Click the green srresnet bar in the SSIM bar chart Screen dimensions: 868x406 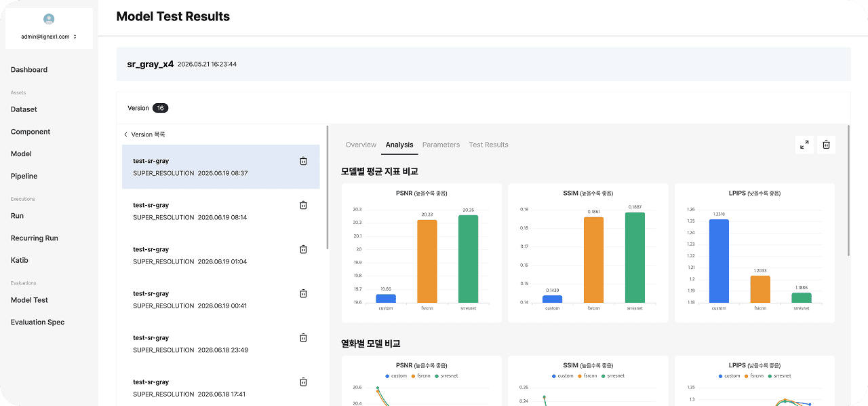pyautogui.click(x=635, y=257)
